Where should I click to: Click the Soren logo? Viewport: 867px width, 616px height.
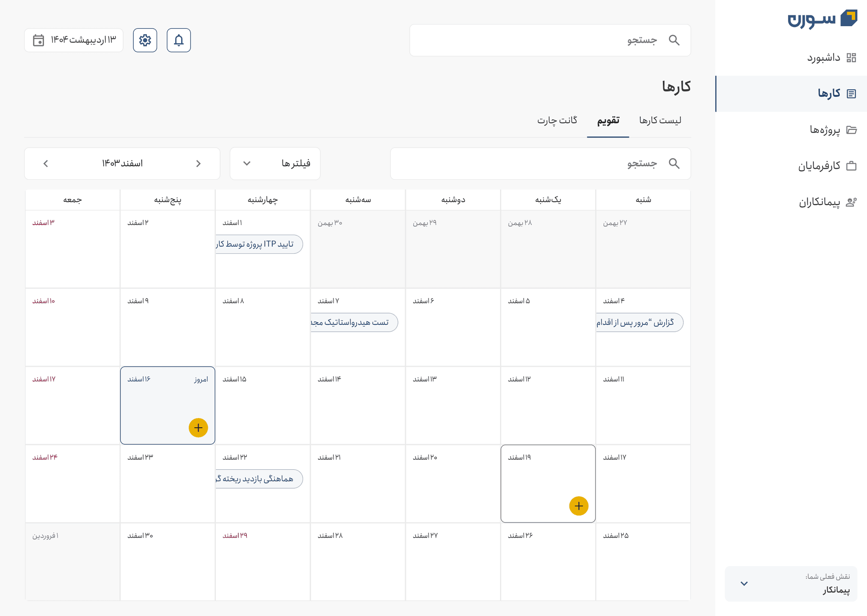click(x=822, y=19)
